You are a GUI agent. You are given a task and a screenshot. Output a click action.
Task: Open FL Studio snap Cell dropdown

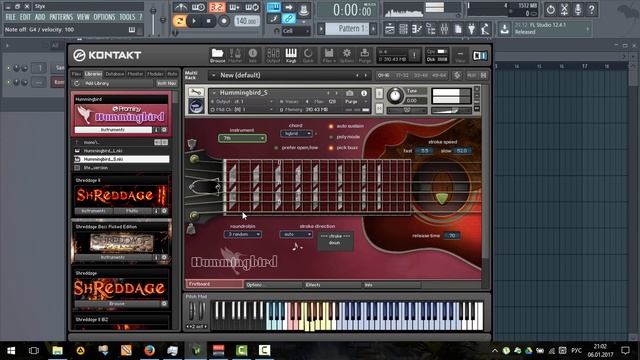296,31
